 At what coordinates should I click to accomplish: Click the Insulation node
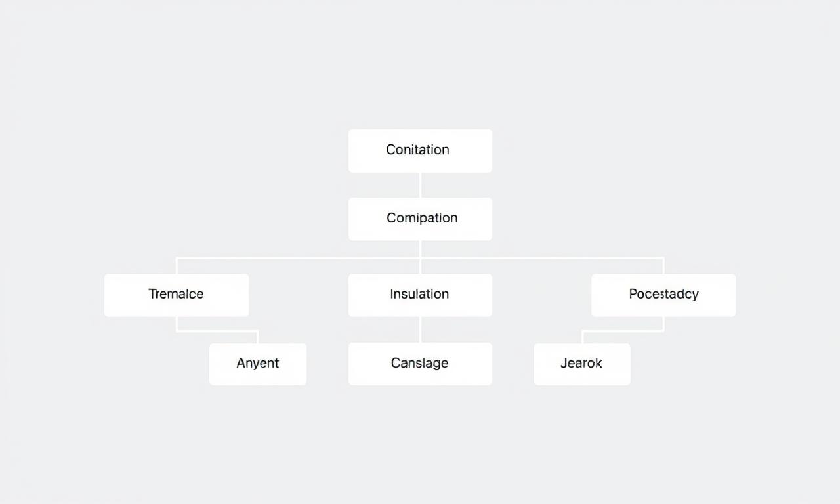point(420,295)
